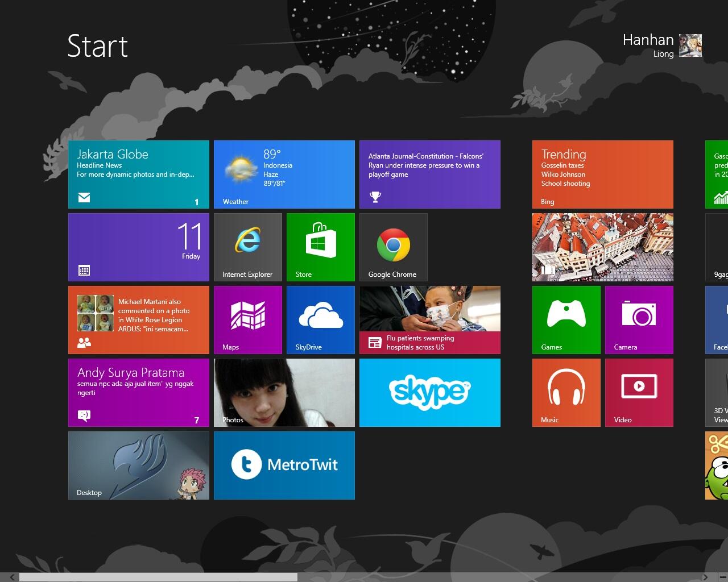
Task: Open Messaging tile from Andy Surya Pratama
Action: coord(139,393)
